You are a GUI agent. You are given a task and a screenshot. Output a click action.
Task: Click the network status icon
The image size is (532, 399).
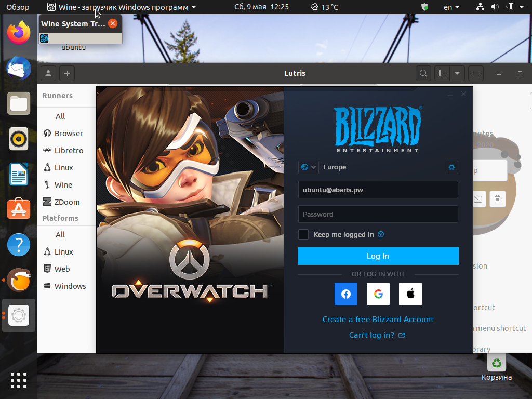coord(480,7)
